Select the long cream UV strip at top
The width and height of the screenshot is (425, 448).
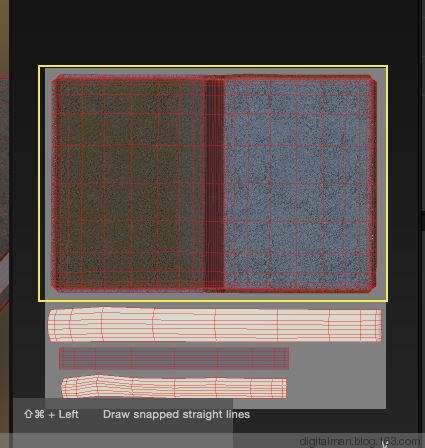point(215,325)
